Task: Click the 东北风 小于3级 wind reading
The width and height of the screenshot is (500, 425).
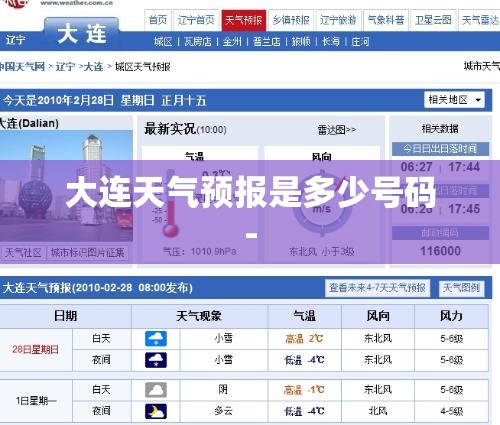Action: (x=322, y=251)
